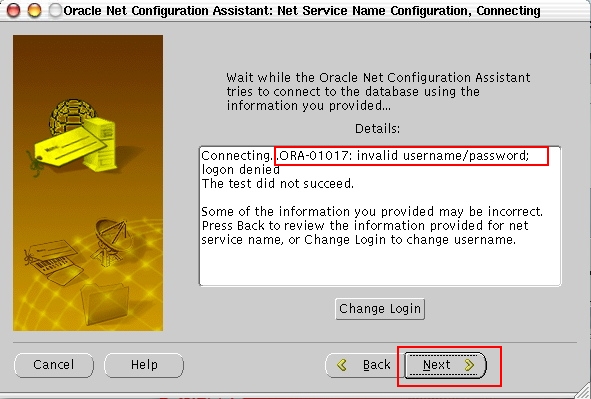Click the Cancel button
Viewport: 591px width, 399px height.
(x=54, y=365)
